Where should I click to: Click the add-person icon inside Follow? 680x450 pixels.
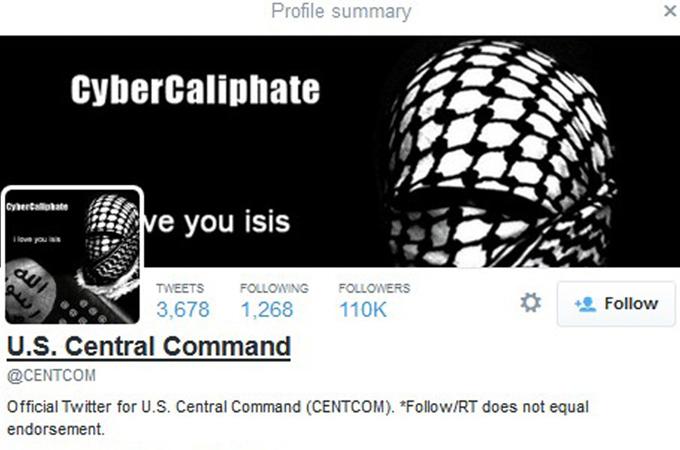pyautogui.click(x=585, y=304)
